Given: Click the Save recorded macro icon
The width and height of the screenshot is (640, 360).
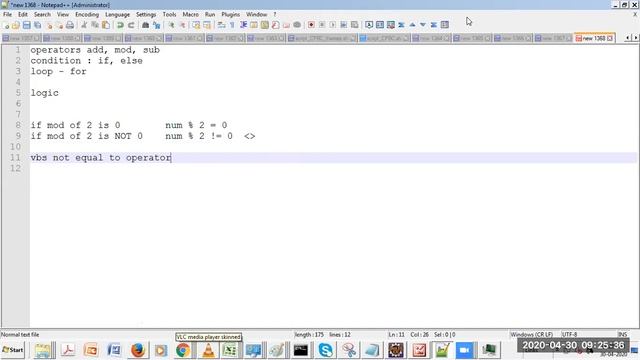Looking at the screenshot, I should (354, 25).
